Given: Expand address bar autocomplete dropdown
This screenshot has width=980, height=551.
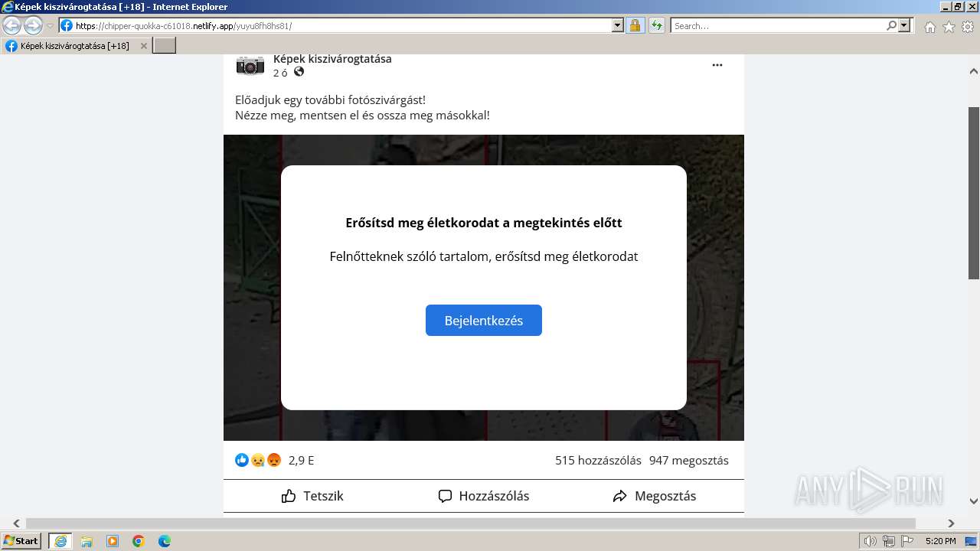Looking at the screenshot, I should click(x=618, y=25).
